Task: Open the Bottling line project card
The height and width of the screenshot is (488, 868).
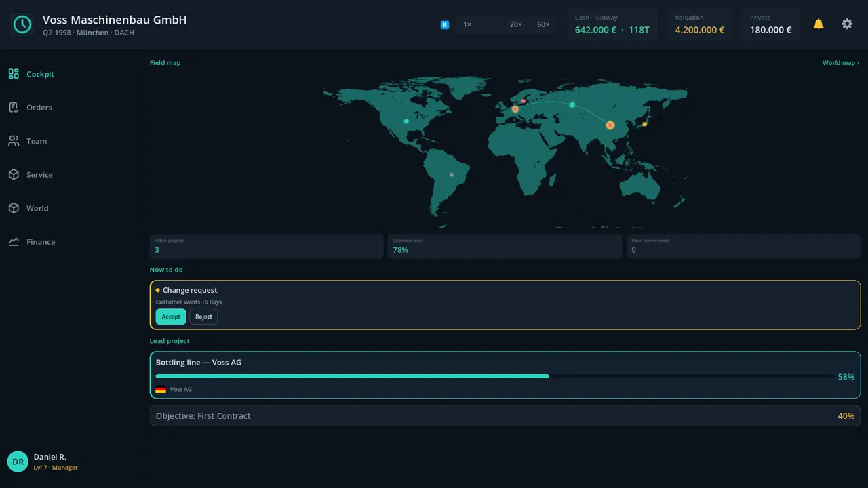Action: 505,375
